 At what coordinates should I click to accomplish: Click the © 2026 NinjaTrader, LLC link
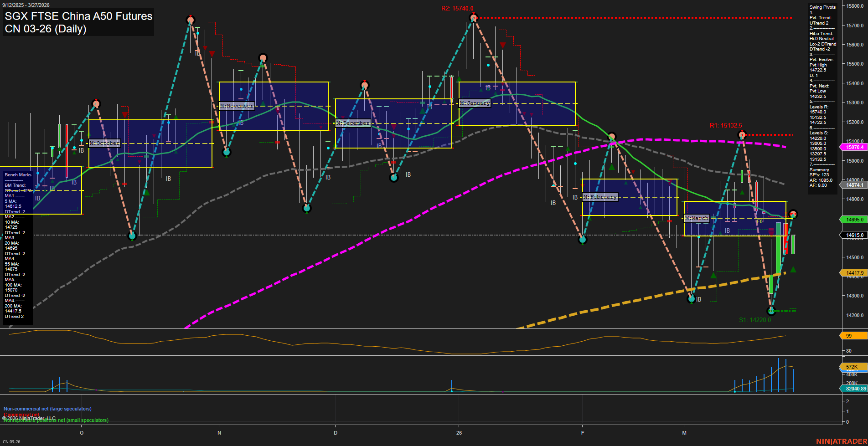coord(29,418)
